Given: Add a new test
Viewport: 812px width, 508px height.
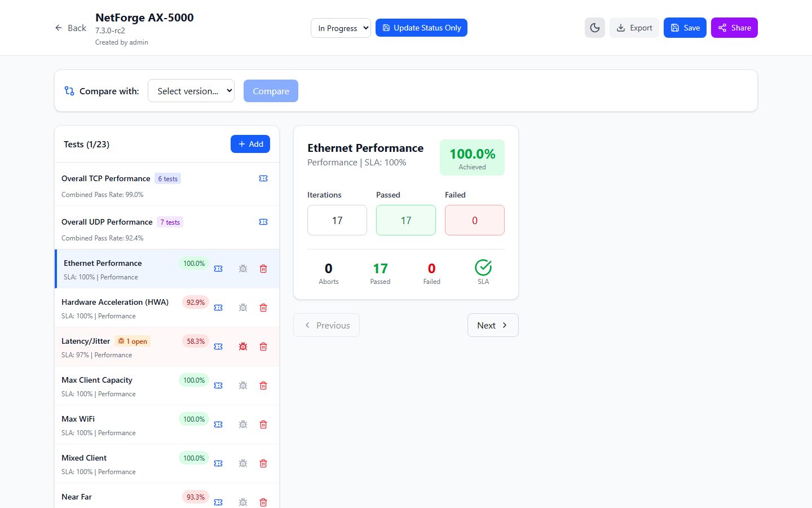Looking at the screenshot, I should click(x=250, y=144).
